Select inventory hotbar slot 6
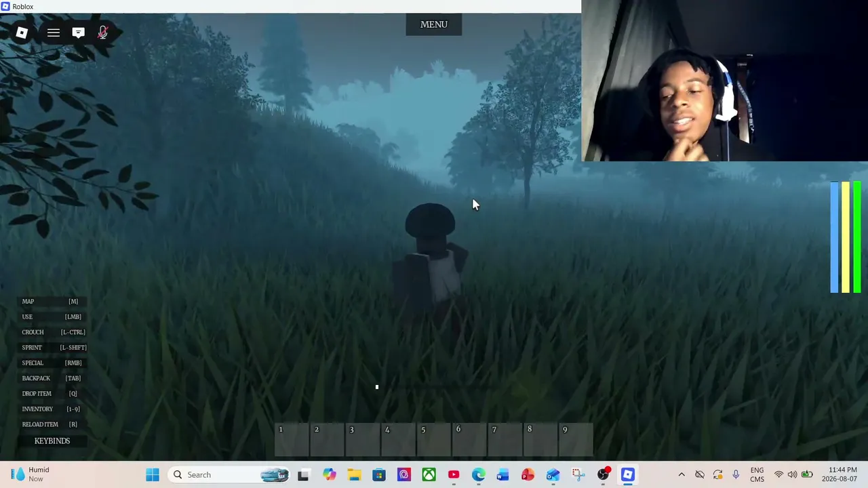 (x=469, y=440)
